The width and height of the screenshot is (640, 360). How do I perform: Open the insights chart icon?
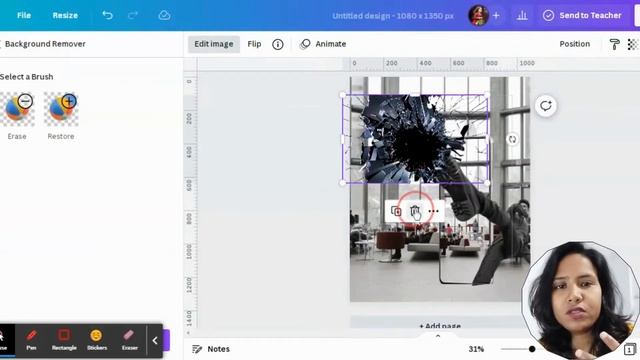(x=522, y=16)
